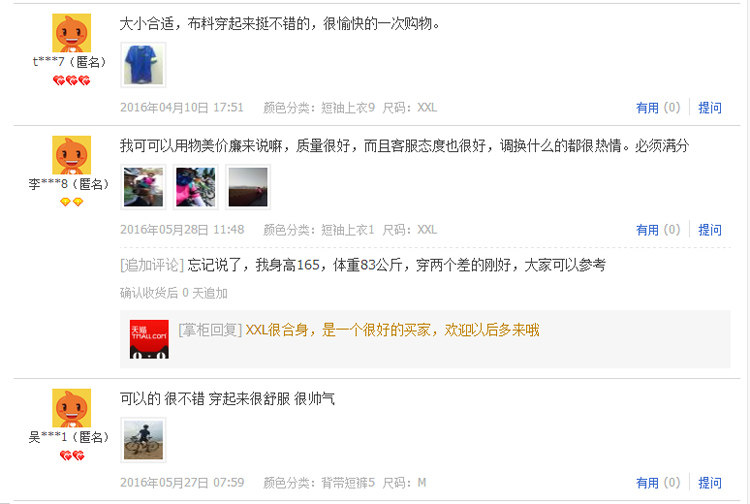750x504 pixels.
Task: Click the red hearts under 吴***1
Action: point(71,455)
